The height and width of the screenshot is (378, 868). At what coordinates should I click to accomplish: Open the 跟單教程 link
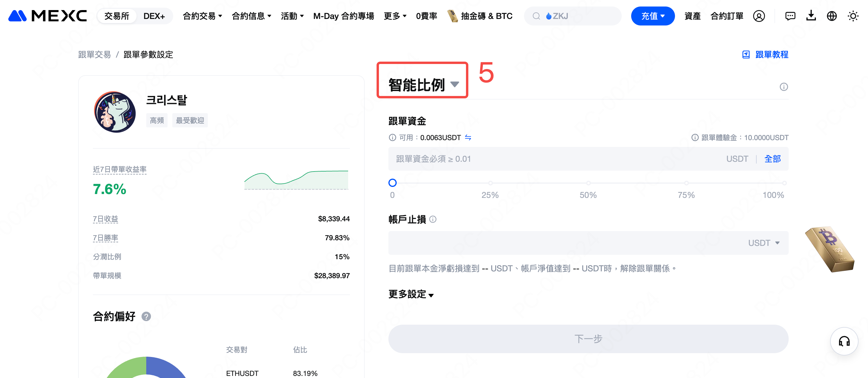coord(771,55)
